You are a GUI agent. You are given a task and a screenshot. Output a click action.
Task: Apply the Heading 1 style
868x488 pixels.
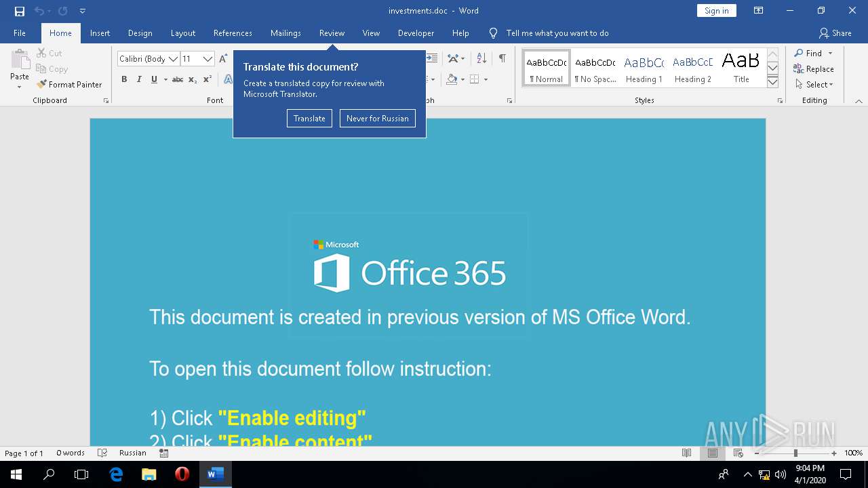pos(644,68)
